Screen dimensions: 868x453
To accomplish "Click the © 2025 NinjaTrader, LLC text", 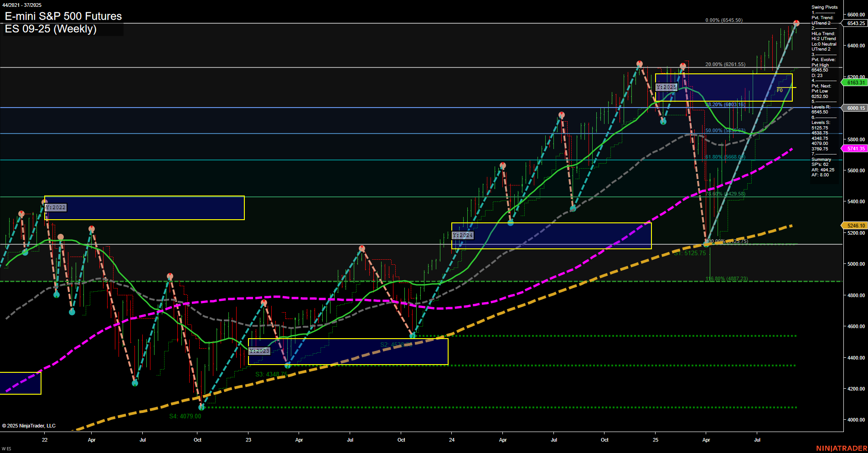I will 28,425.
